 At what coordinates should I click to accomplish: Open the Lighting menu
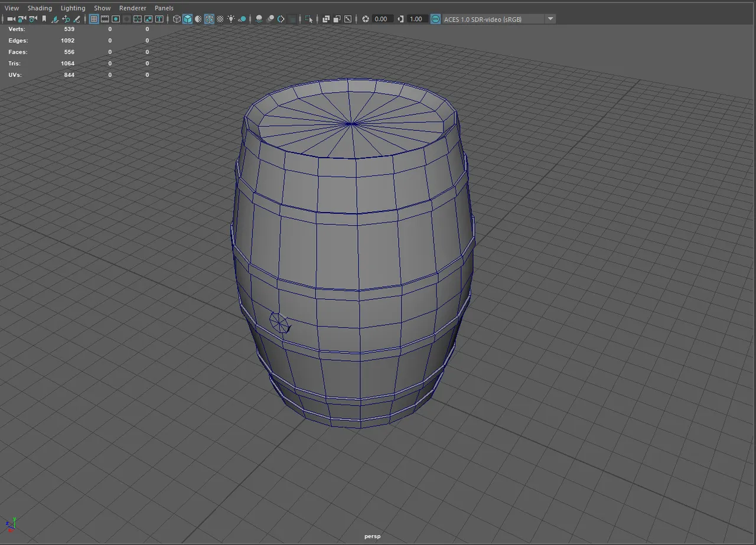[x=73, y=8]
